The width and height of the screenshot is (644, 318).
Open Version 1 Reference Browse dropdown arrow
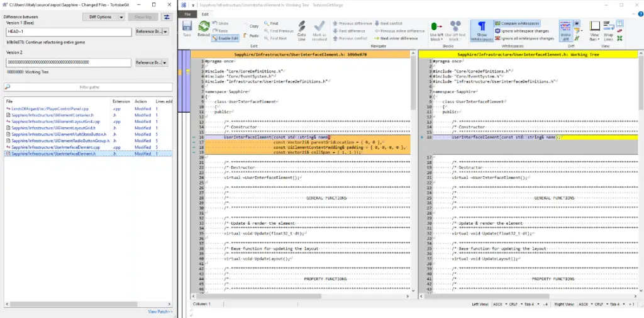tap(165, 31)
